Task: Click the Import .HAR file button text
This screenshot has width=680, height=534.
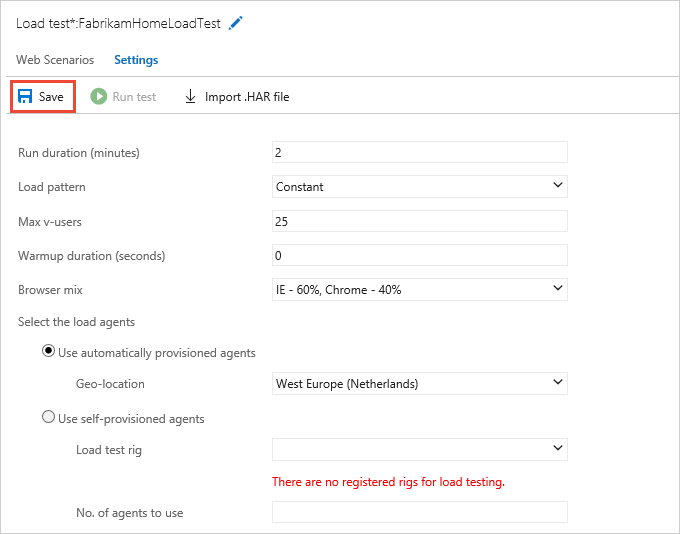Action: [x=247, y=97]
